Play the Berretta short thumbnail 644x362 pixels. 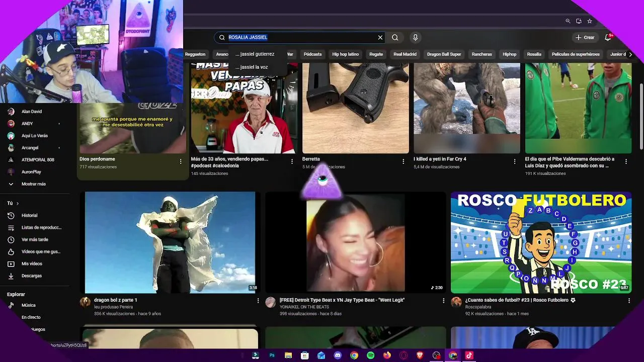[355, 108]
